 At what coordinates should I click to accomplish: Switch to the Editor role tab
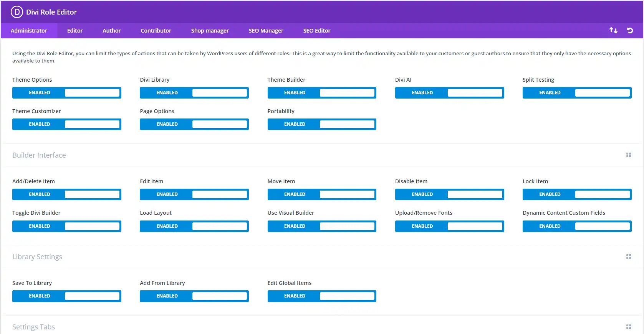click(x=75, y=31)
